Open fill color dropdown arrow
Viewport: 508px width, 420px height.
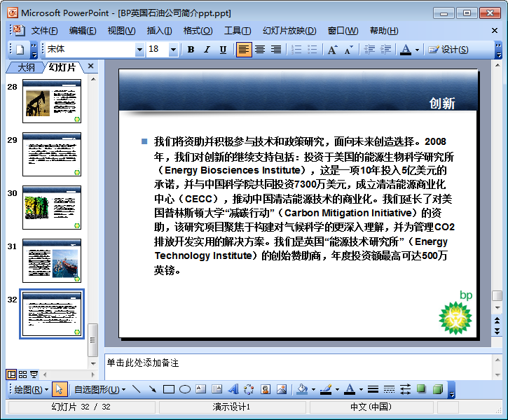[313, 390]
